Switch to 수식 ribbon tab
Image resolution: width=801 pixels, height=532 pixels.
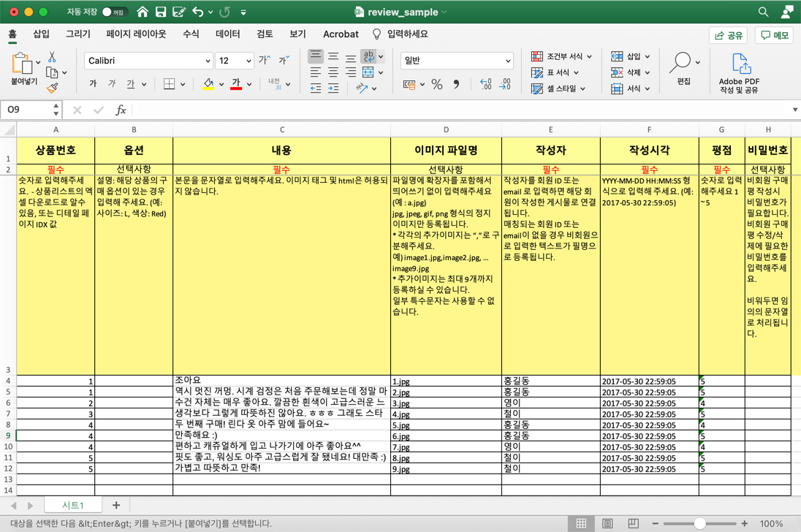pyautogui.click(x=191, y=34)
